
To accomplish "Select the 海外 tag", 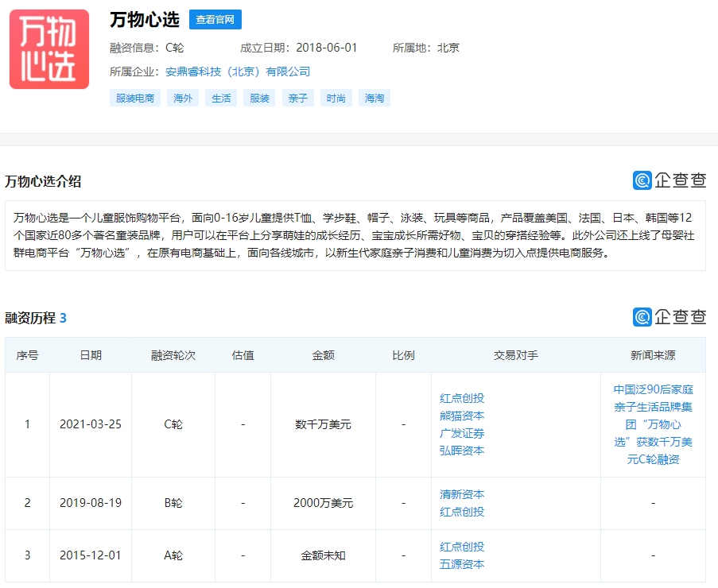I will point(183,99).
